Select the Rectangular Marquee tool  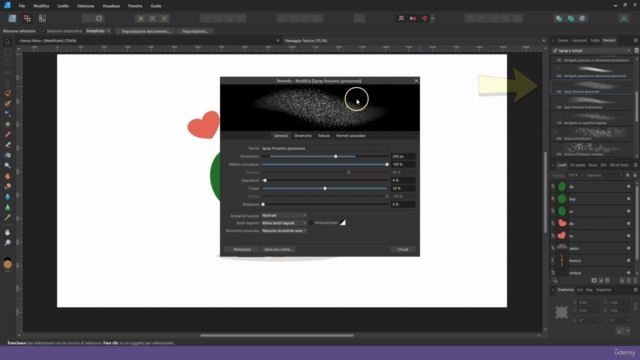click(7, 52)
